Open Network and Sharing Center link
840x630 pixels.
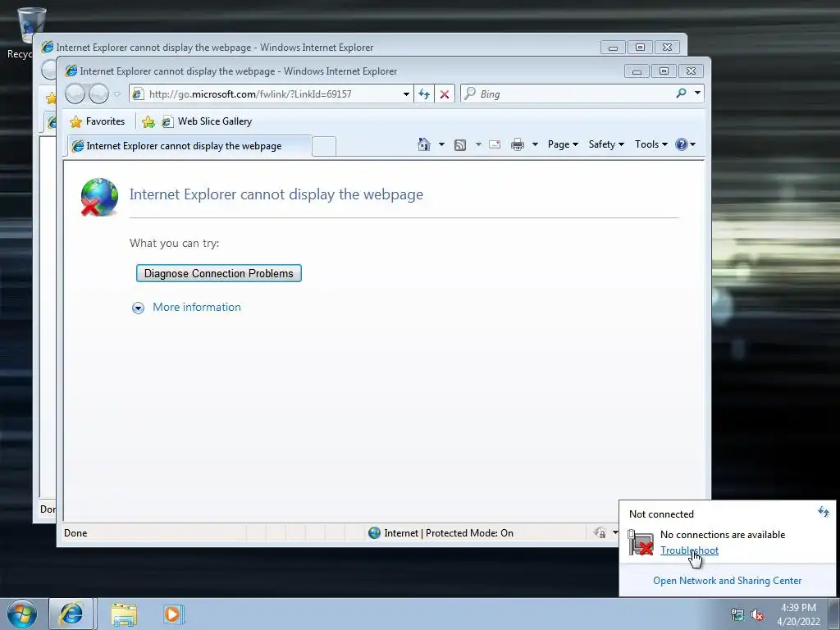[727, 581]
